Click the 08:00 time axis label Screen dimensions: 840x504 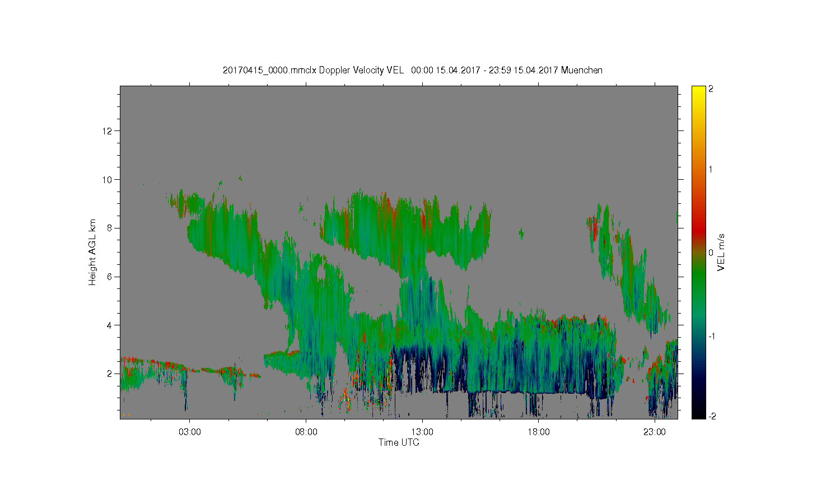pyautogui.click(x=306, y=432)
